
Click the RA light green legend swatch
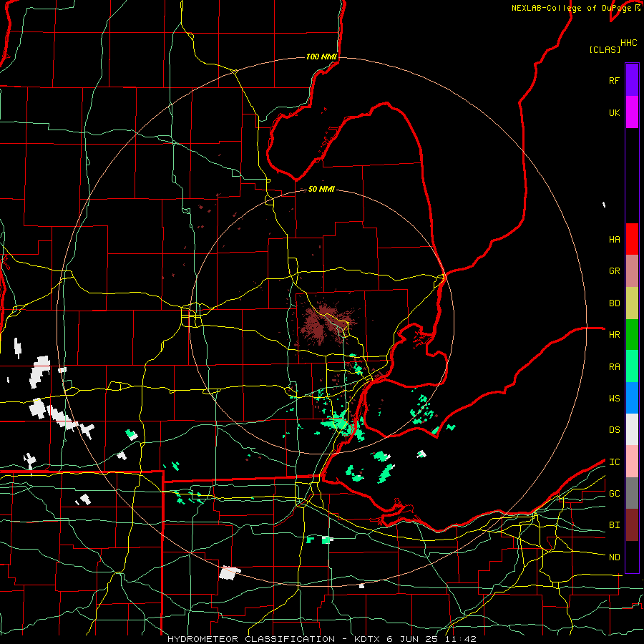pyautogui.click(x=632, y=366)
